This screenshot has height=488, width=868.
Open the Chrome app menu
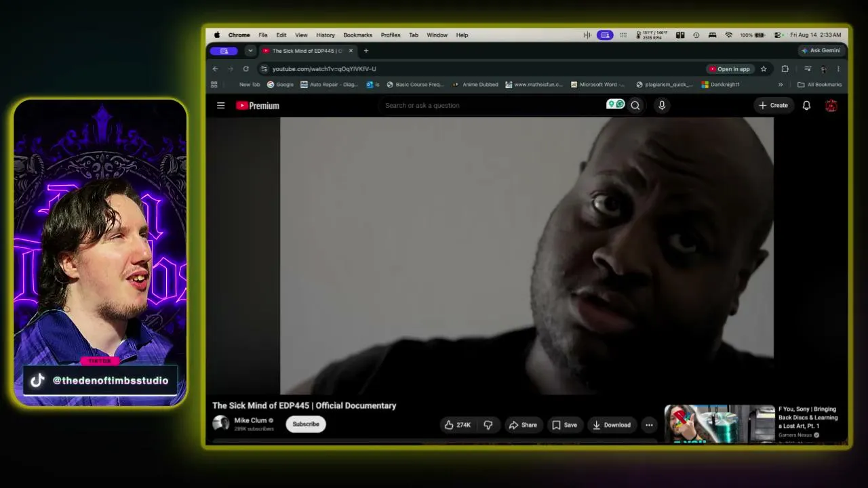[239, 35]
